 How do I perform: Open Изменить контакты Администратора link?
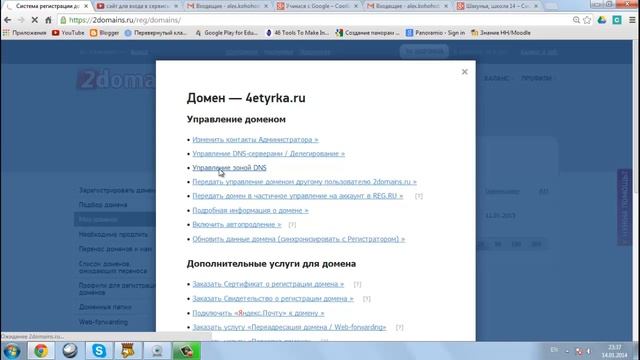[255, 140]
